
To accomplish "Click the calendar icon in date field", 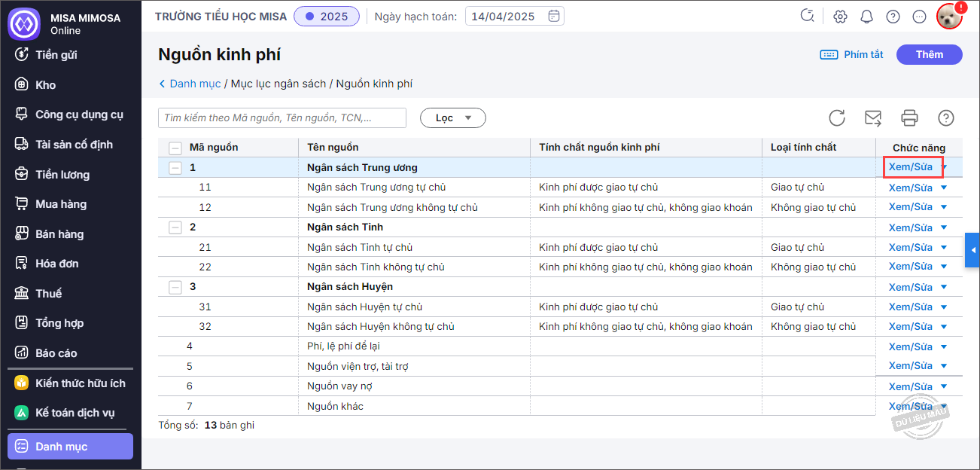I will (554, 16).
